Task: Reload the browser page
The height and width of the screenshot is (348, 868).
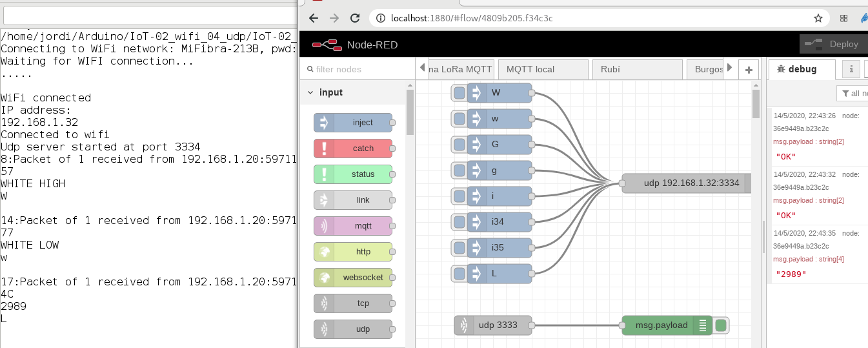Action: point(354,18)
